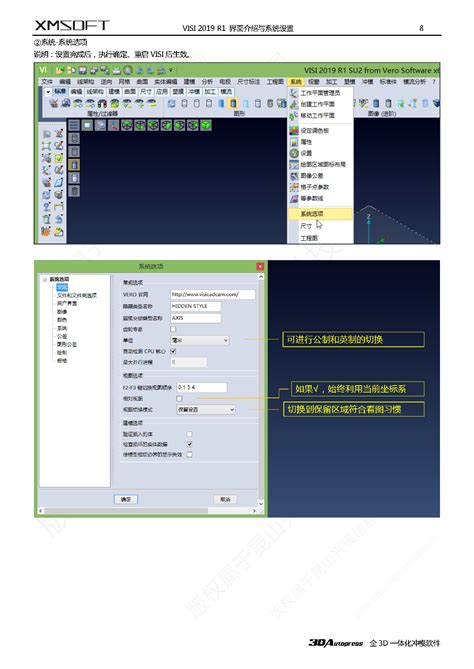Tick the checkbox under the 0 1 3 4 field
The width and height of the screenshot is (474, 669).
[179, 398]
